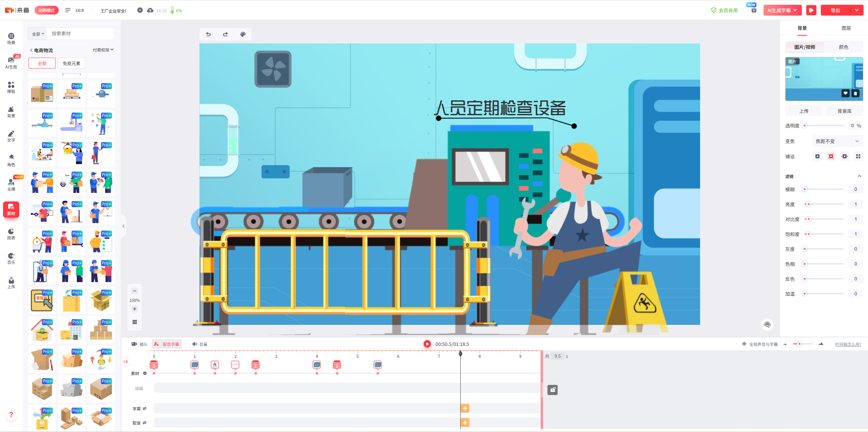The image size is (868, 432).
Task: Click the undo arrow above canvas
Action: click(x=208, y=34)
